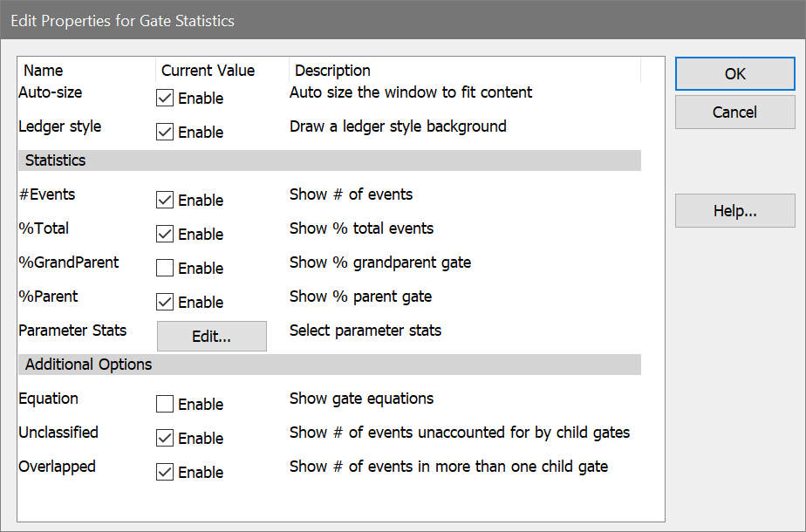Turn off the %Total checkbox

[165, 235]
